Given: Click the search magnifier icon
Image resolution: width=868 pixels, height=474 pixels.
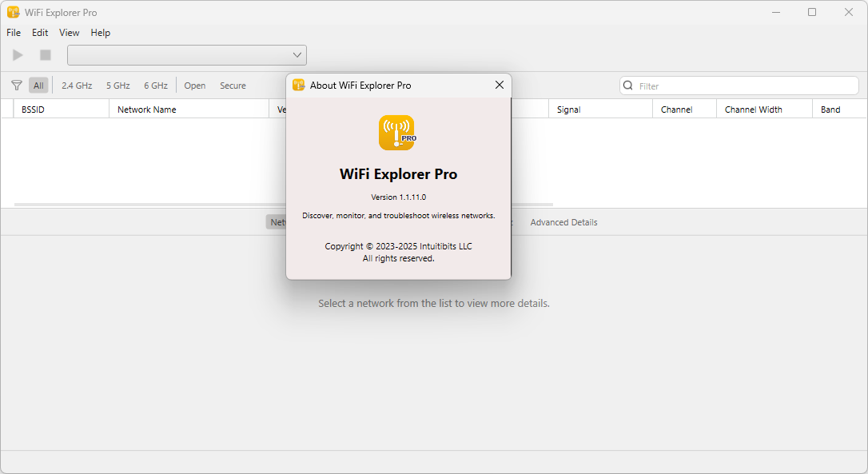Looking at the screenshot, I should (627, 86).
